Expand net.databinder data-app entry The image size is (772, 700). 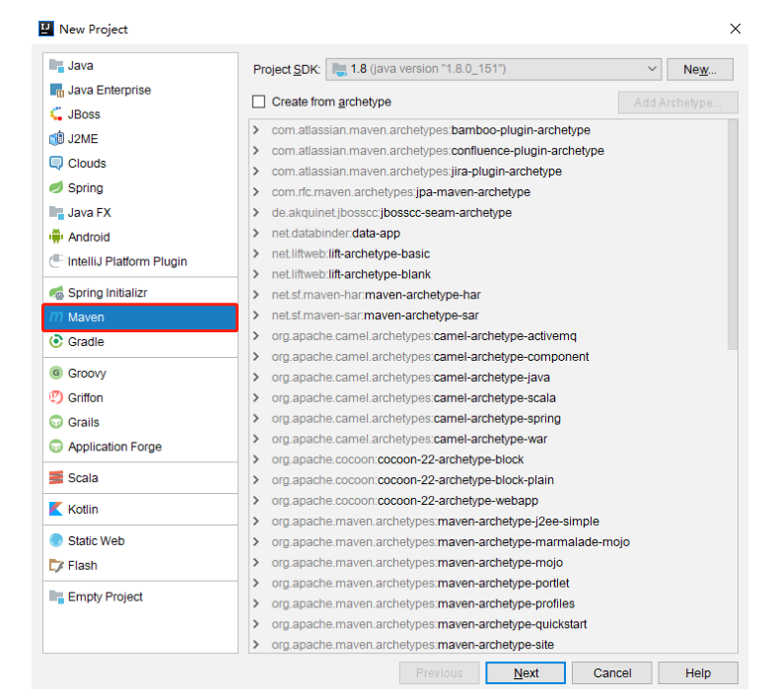tap(255, 234)
